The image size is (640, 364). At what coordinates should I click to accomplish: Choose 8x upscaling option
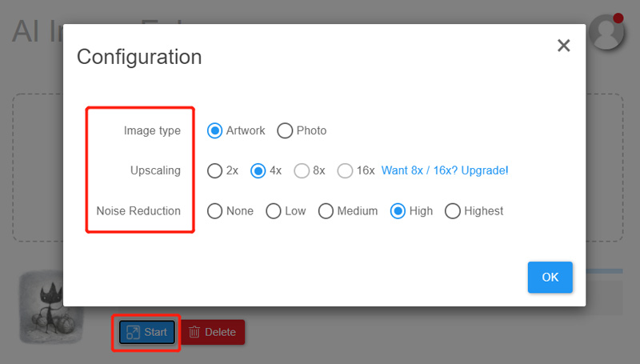[302, 170]
